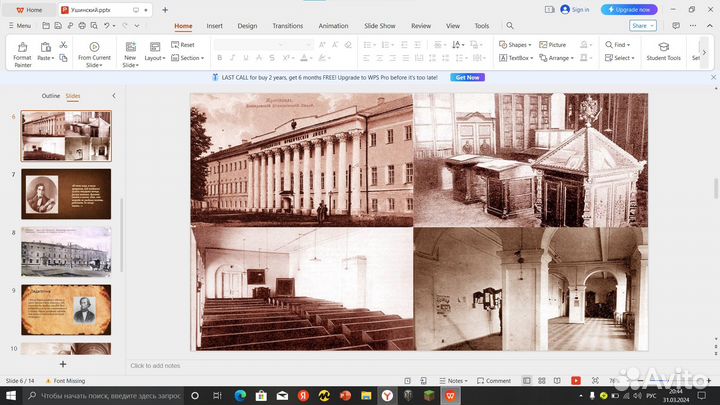720x405 pixels.
Task: Open Microsoft Edge from the taskbar
Action: pyautogui.click(x=240, y=395)
